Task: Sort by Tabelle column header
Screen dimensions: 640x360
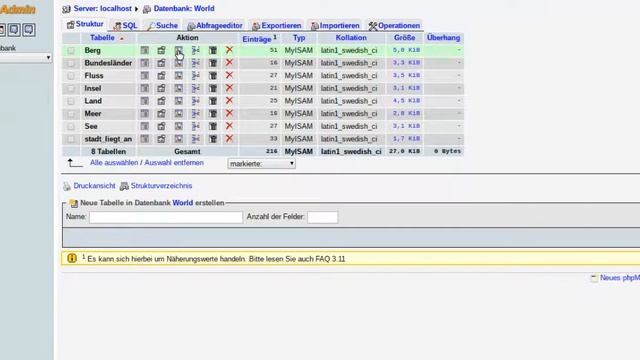Action: pyautogui.click(x=102, y=38)
